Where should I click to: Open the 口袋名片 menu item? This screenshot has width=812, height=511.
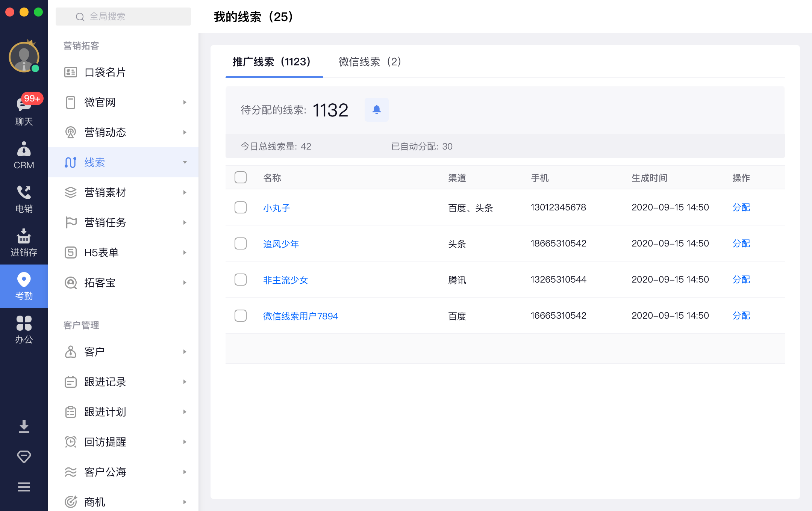pos(105,72)
